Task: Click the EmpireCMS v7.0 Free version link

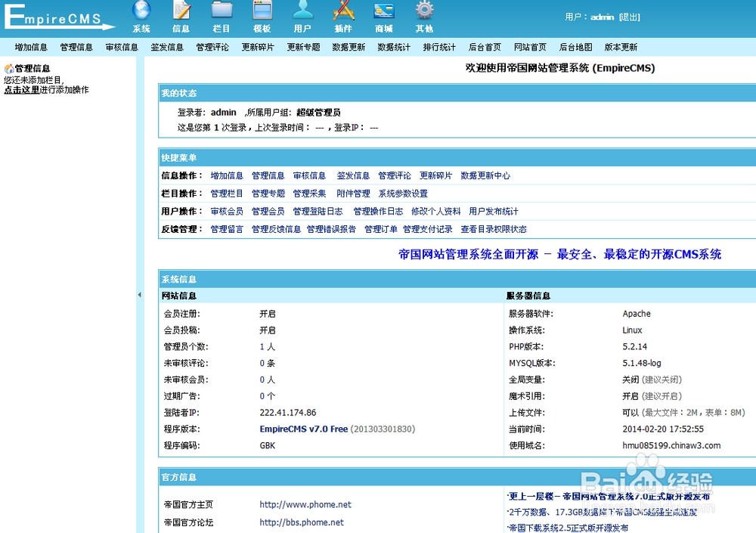Action: tap(304, 429)
